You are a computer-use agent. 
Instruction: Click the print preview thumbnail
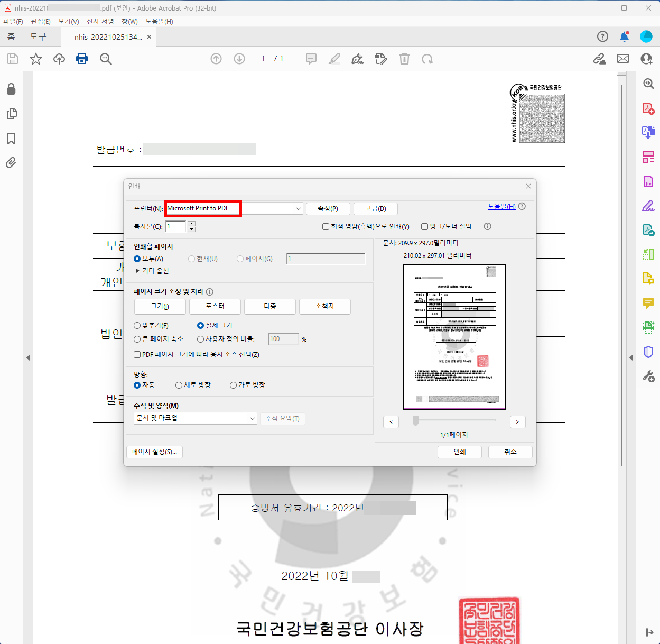(x=454, y=337)
